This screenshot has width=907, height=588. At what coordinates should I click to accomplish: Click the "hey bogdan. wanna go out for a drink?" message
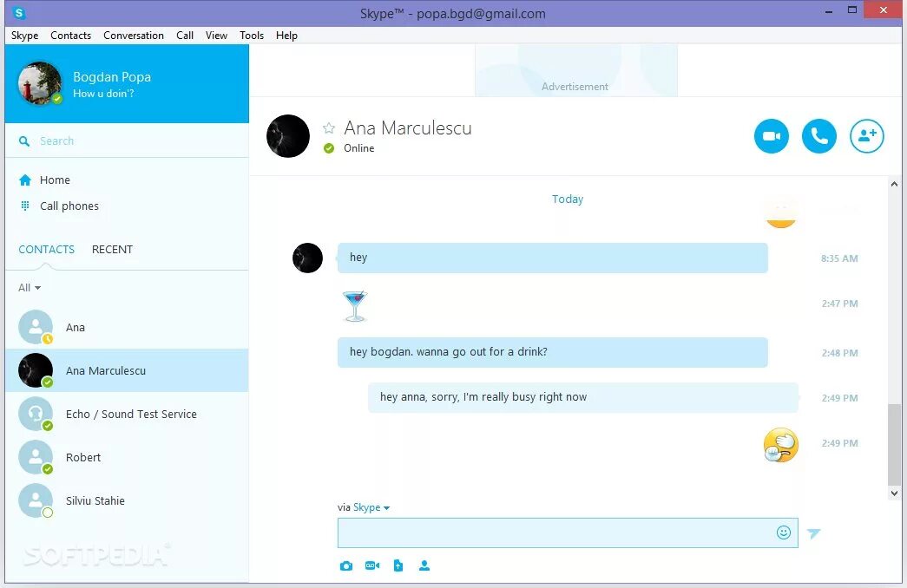tap(552, 352)
